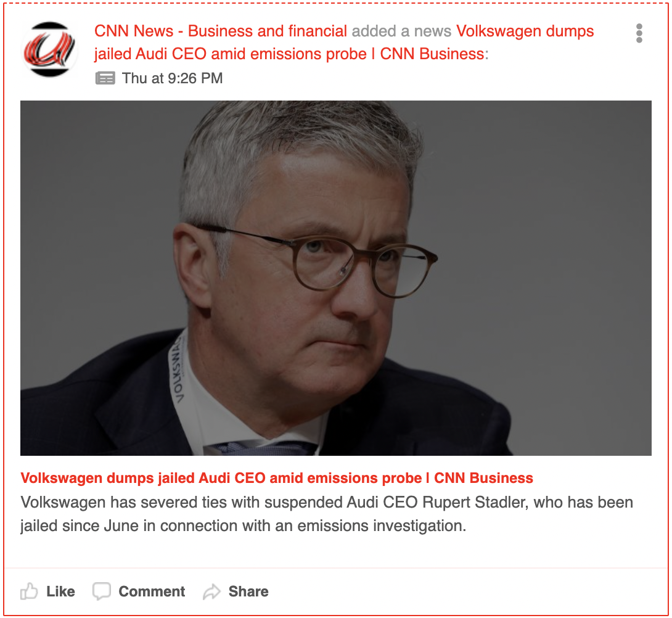This screenshot has width=672, height=618.
Task: Click the speech bubble Comment icon
Action: (x=102, y=591)
